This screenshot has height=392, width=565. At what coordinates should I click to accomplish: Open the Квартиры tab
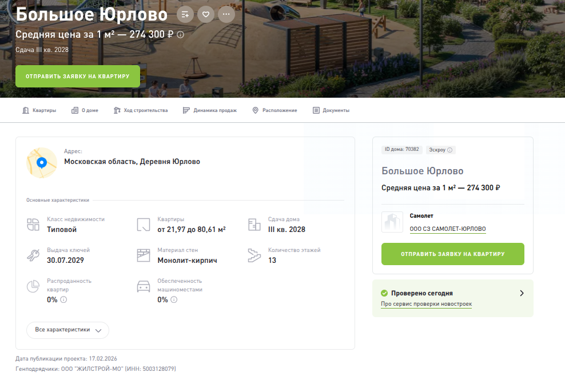pyautogui.click(x=39, y=110)
